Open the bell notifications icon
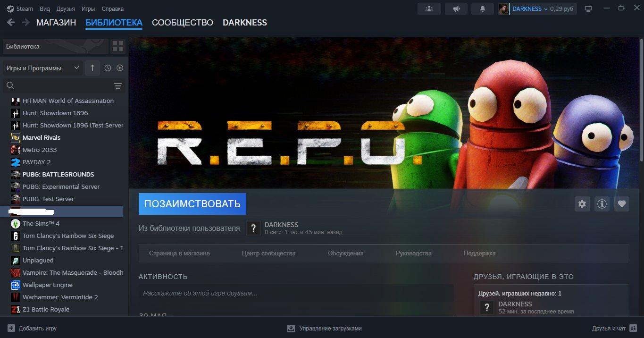The width and height of the screenshot is (644, 338). (483, 9)
